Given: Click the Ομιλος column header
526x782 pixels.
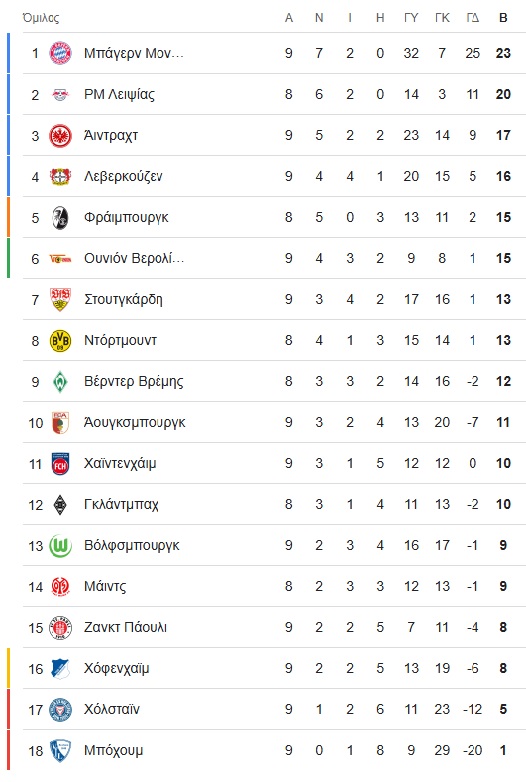Looking at the screenshot, I should (x=41, y=18).
